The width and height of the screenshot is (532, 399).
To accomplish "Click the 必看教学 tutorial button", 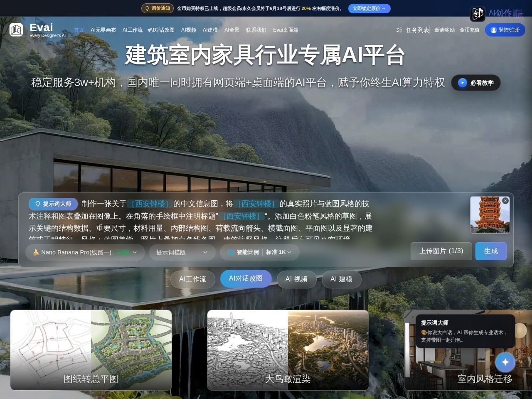I will (x=476, y=83).
